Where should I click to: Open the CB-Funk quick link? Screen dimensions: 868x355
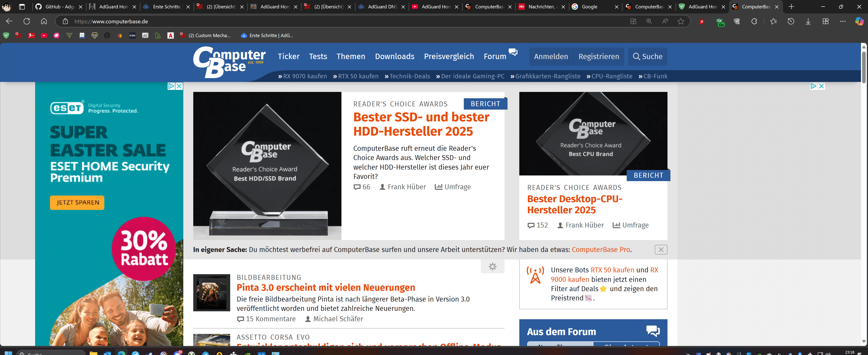click(x=653, y=76)
